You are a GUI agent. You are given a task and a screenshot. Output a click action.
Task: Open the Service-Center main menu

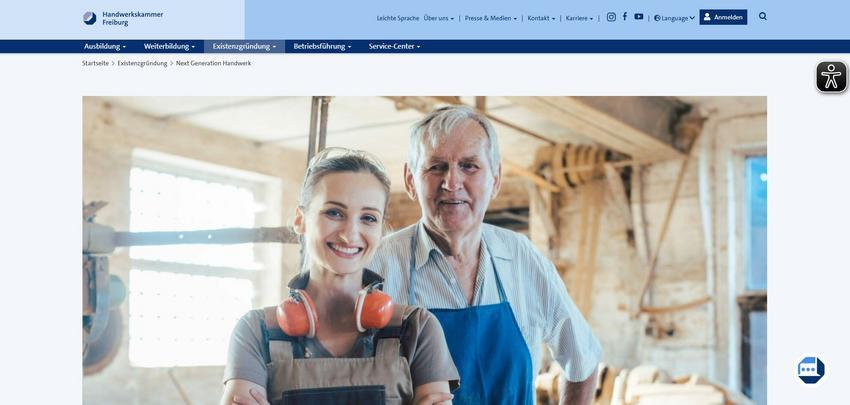coord(394,47)
